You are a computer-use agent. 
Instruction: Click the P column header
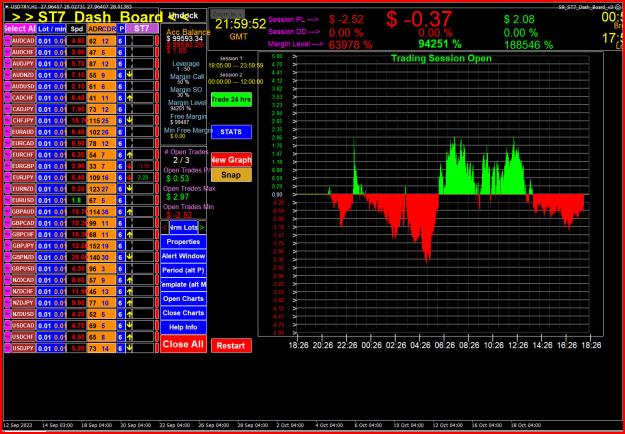[121, 29]
